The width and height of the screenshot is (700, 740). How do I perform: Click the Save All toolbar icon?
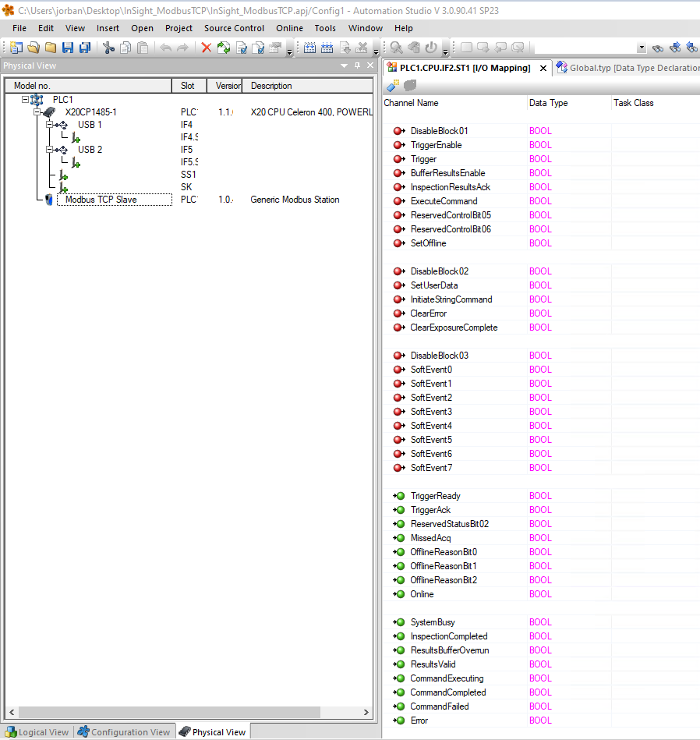pos(83,48)
